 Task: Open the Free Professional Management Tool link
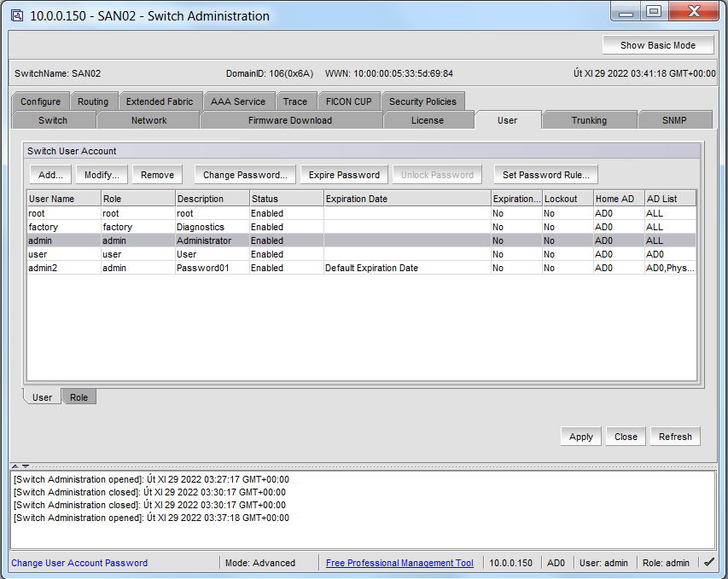tap(399, 563)
